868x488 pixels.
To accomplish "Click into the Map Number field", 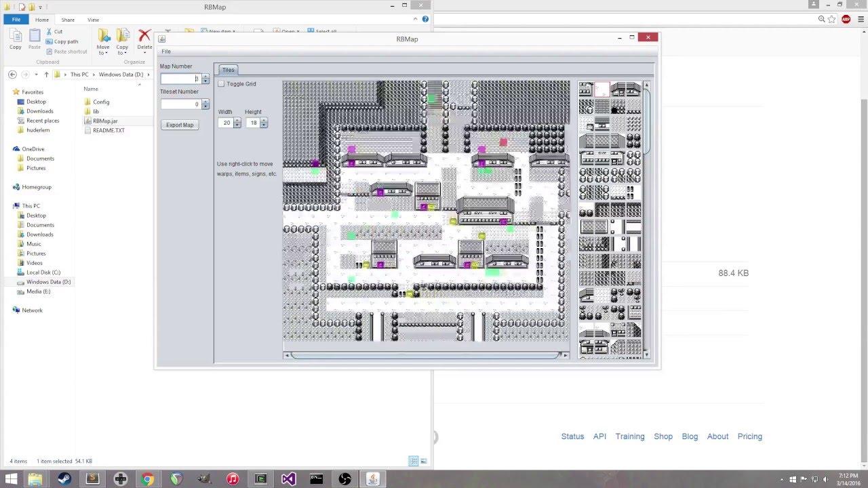I will (180, 79).
